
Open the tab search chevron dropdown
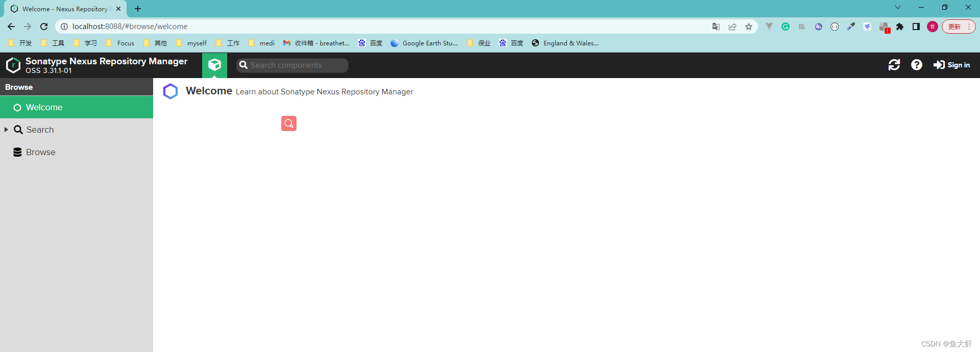pos(898,7)
